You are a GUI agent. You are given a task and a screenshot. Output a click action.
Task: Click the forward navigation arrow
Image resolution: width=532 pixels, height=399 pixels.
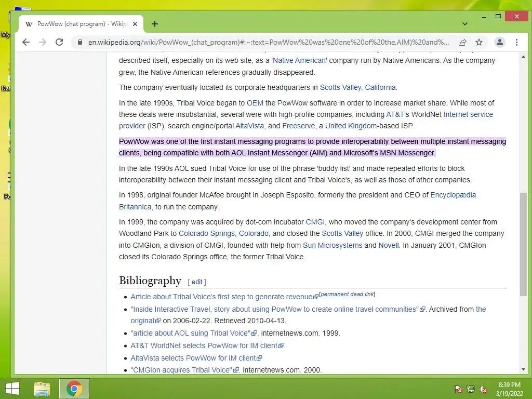[43, 42]
